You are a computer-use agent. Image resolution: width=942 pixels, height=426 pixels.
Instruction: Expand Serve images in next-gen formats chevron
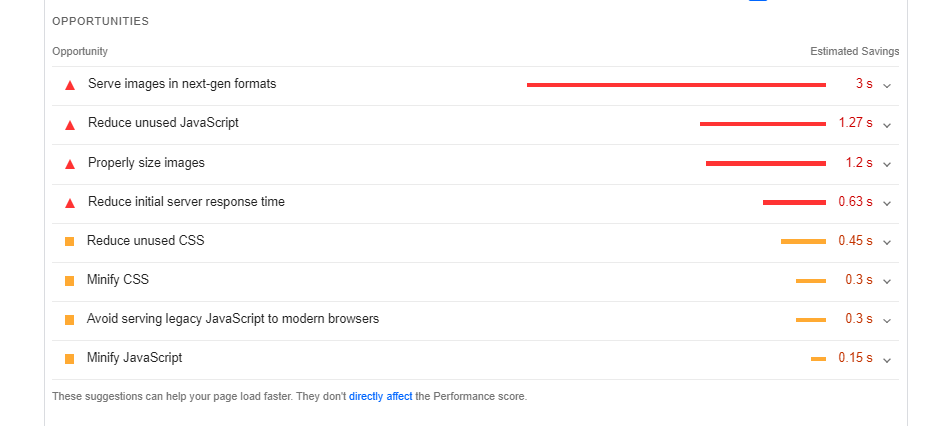pyautogui.click(x=887, y=85)
